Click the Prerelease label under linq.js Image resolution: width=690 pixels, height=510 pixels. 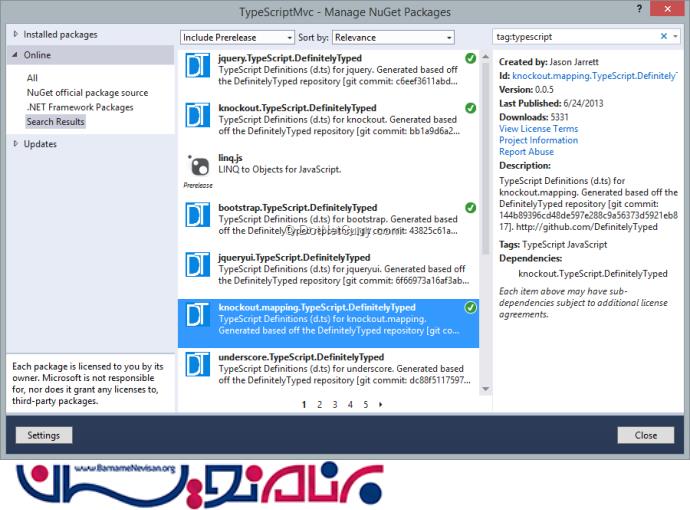click(x=198, y=185)
